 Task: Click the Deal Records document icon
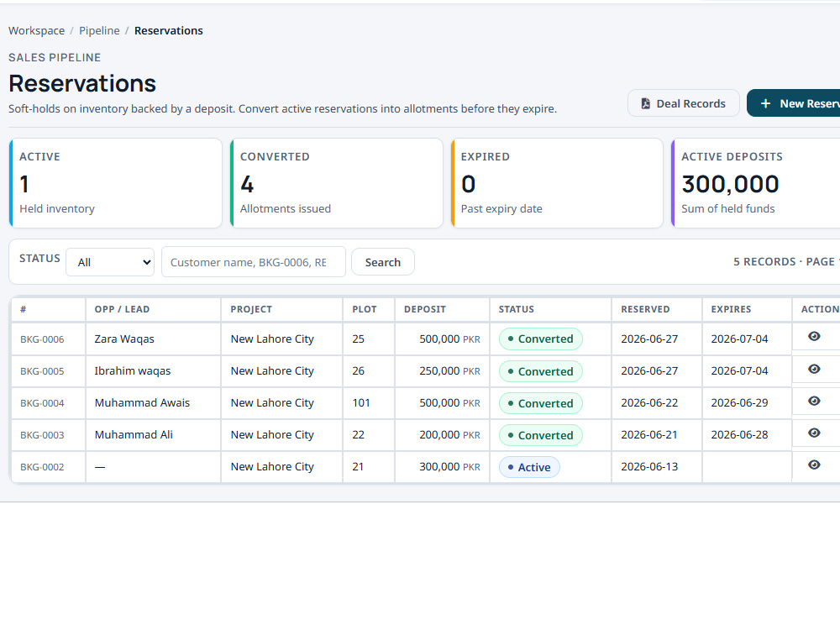645,103
